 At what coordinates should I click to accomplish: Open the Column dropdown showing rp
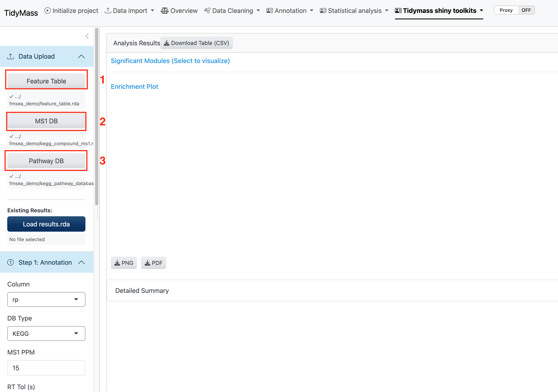46,299
